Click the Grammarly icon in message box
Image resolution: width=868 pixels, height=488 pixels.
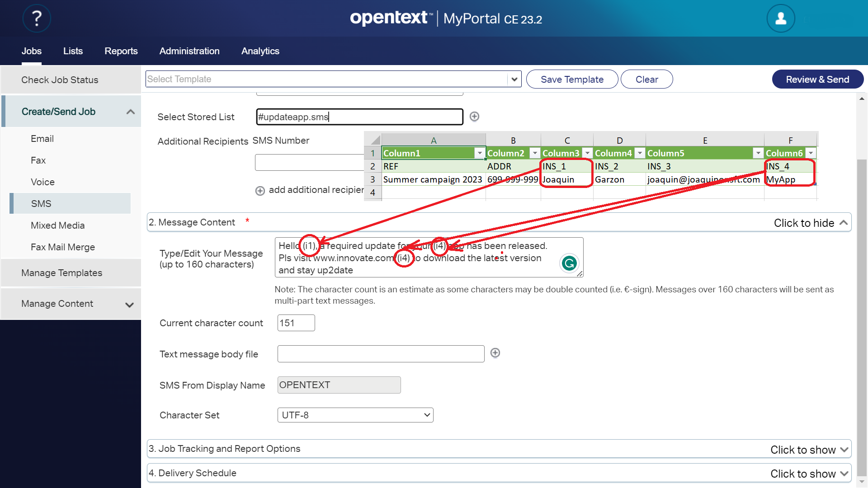(x=569, y=263)
